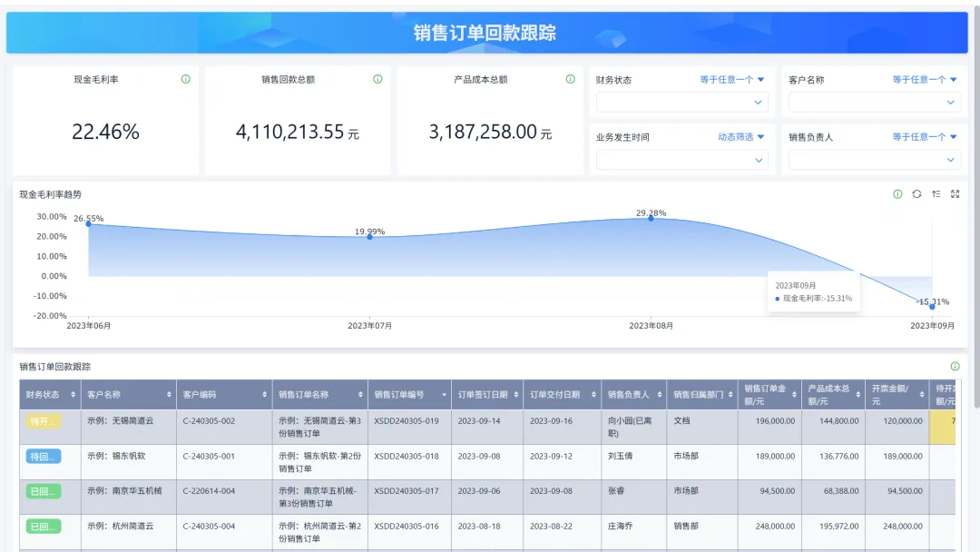Click order amount 196,000.00
980x552 pixels.
click(x=775, y=421)
